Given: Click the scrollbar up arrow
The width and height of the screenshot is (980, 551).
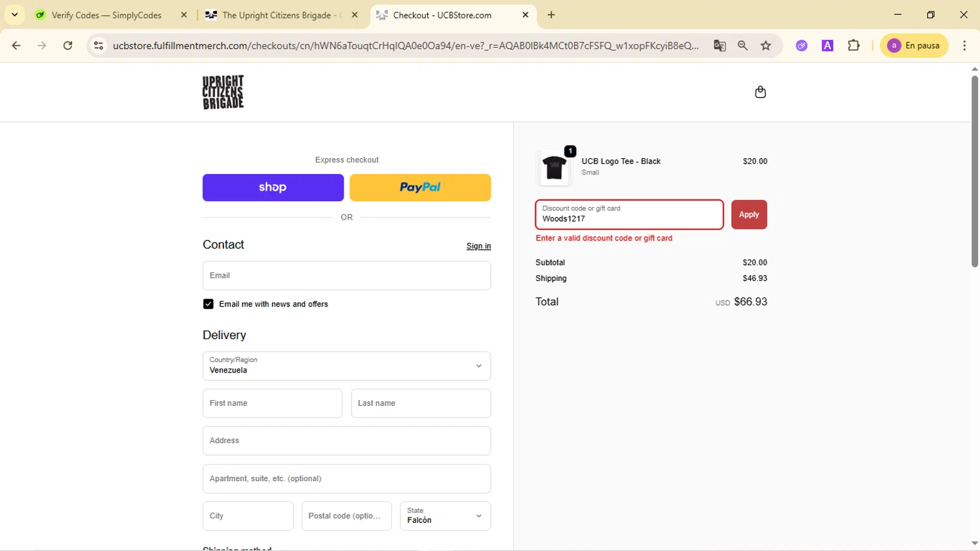Looking at the screenshot, I should tap(974, 69).
